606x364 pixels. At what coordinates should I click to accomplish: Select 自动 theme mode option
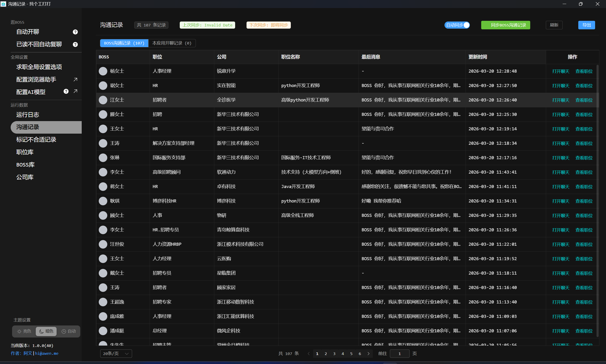69,331
